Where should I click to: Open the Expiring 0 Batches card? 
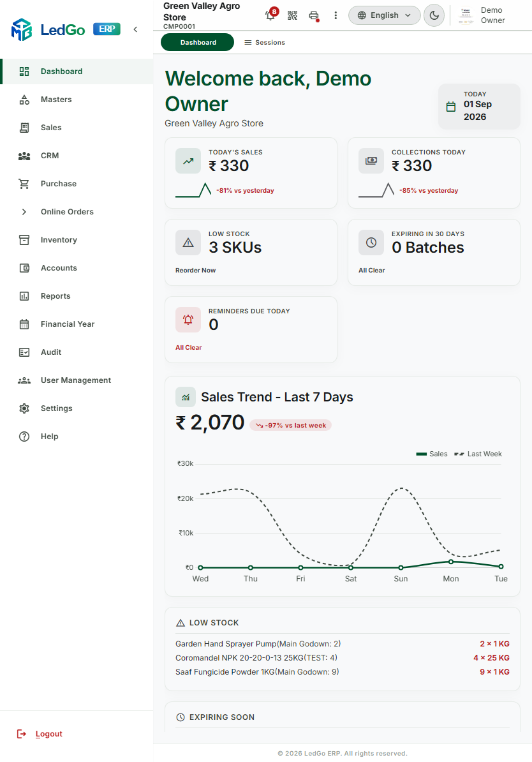tap(434, 252)
